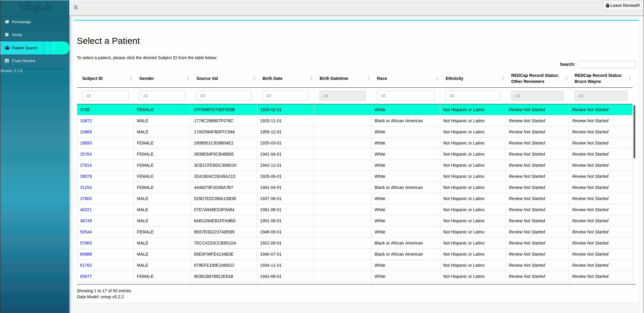Open the Chart Review menu item
Screen dimensions: 644x313
(x=23, y=61)
